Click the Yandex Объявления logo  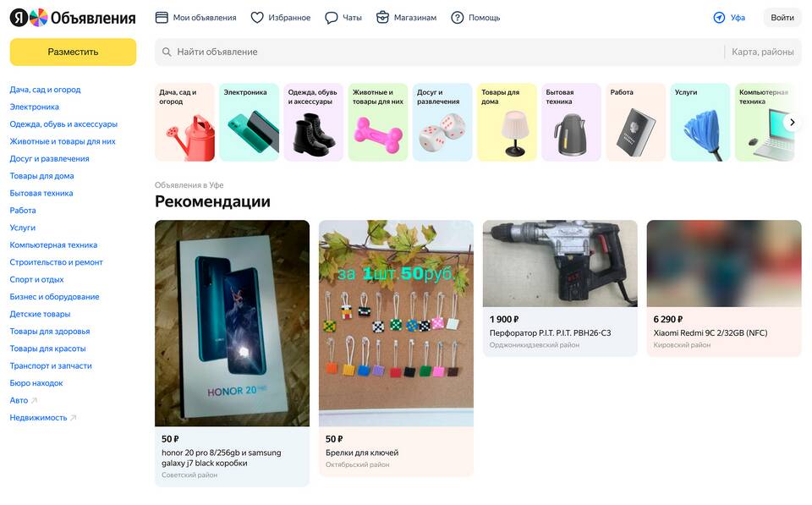pos(73,18)
